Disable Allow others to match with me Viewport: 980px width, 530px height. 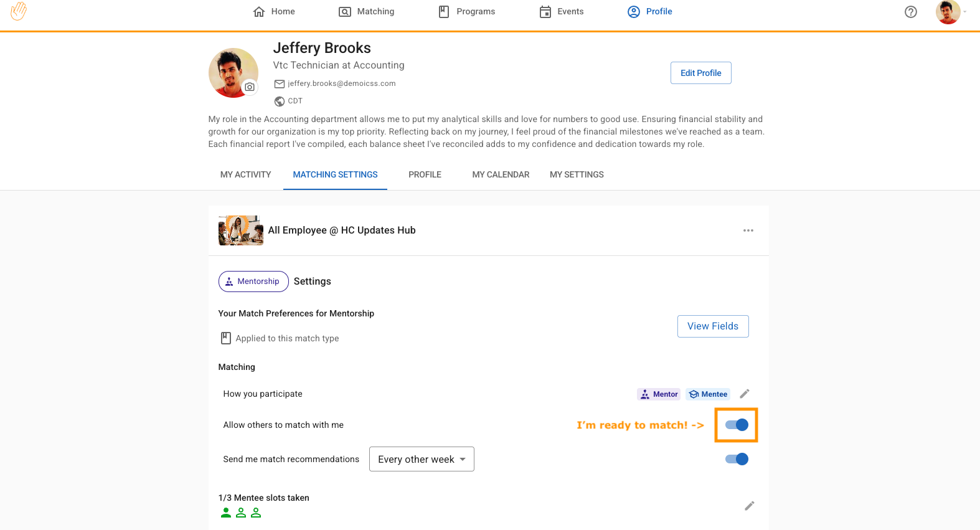737,425
